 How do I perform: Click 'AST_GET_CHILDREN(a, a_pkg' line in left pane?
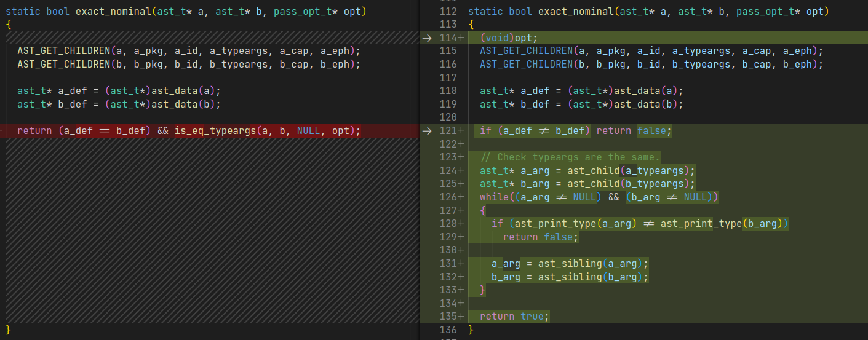pos(189,51)
